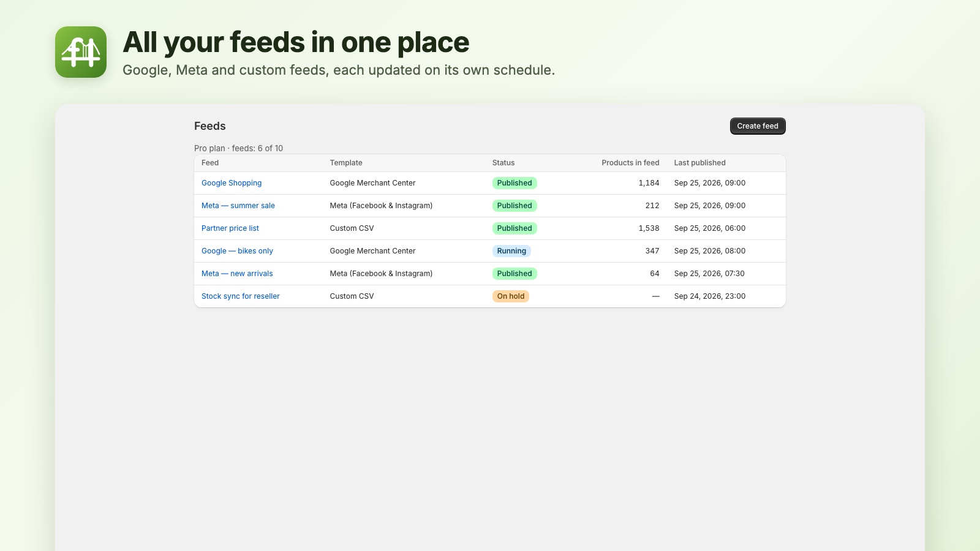Click the 347 products count
The image size is (980, 551).
pos(652,251)
